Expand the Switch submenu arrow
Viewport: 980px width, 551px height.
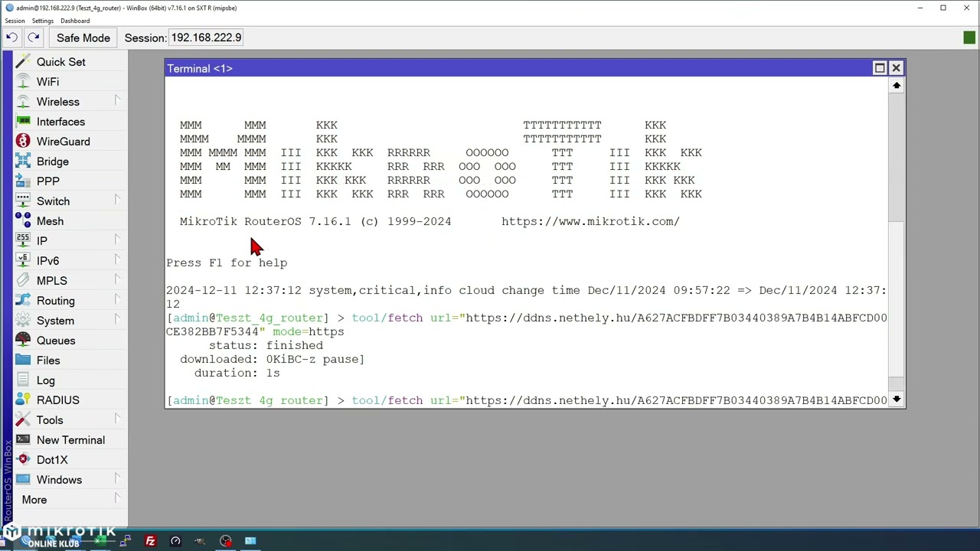click(x=117, y=201)
